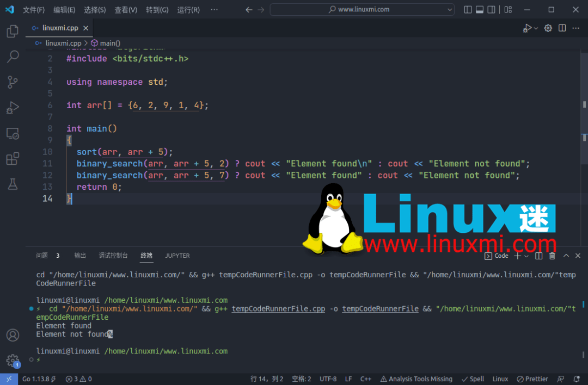
Task: Change end of line sequence LF
Action: pyautogui.click(x=348, y=379)
